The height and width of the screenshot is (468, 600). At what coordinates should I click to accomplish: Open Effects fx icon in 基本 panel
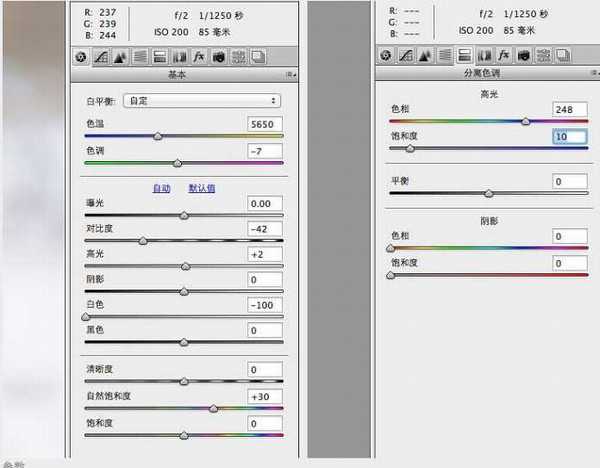point(199,57)
